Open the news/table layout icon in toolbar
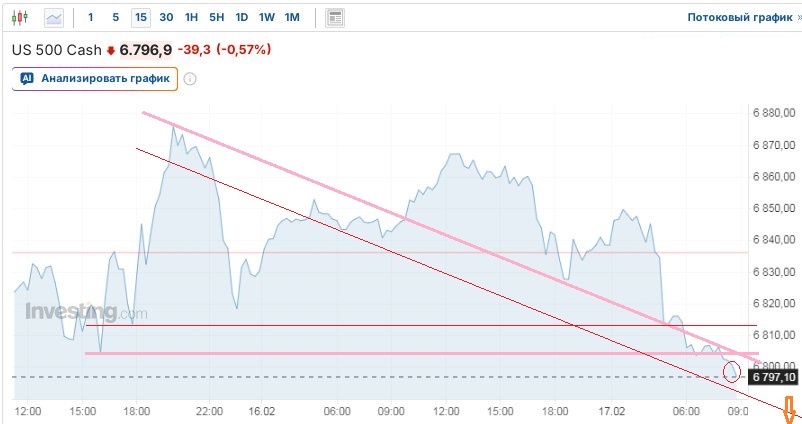802x424 pixels. tap(335, 17)
